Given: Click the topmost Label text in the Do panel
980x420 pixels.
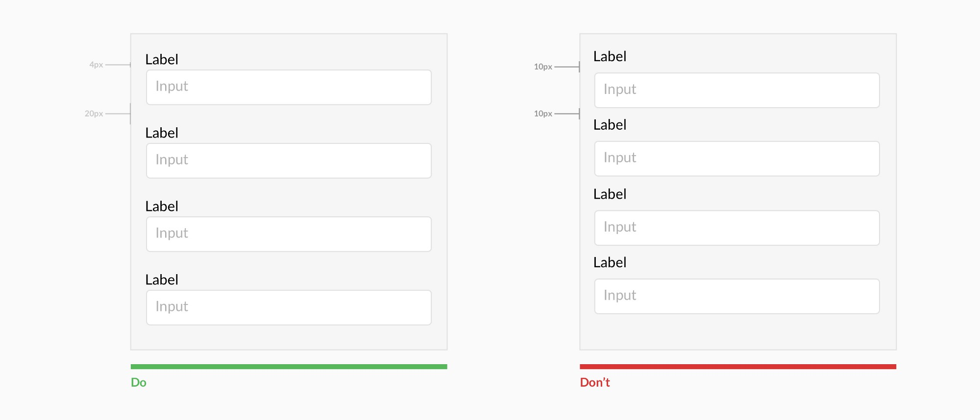Looking at the screenshot, I should pos(162,60).
